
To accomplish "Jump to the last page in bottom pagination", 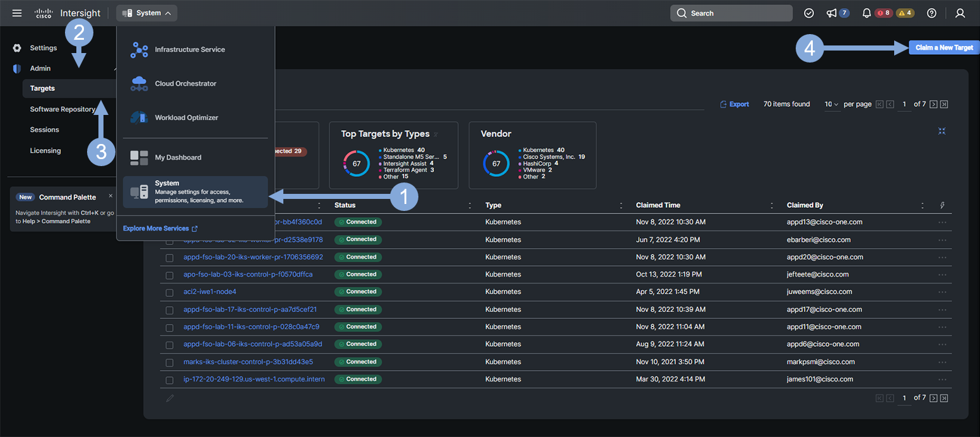I will pyautogui.click(x=944, y=398).
